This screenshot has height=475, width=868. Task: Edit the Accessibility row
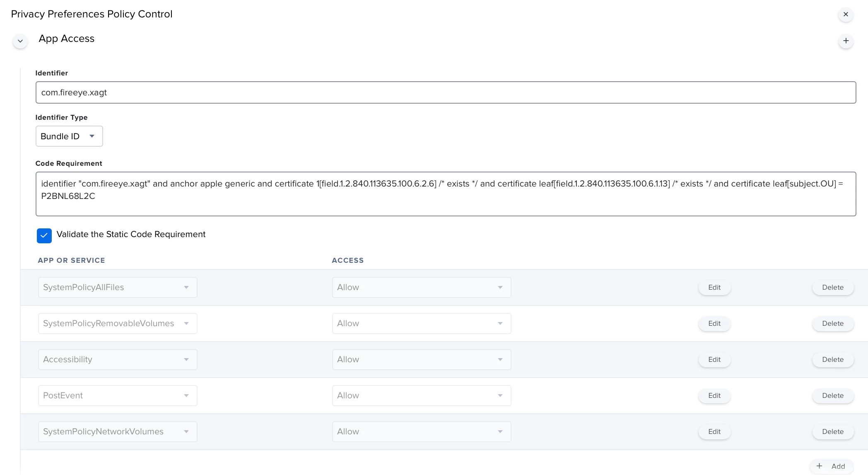[714, 359]
